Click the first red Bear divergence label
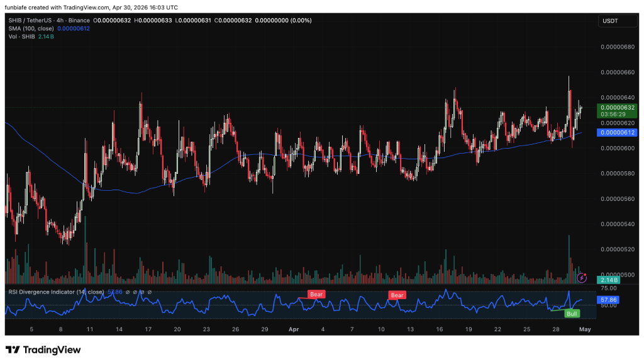 (x=316, y=294)
